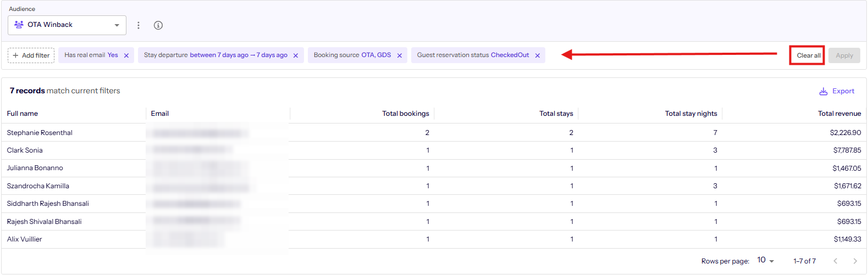Image resolution: width=868 pixels, height=275 pixels.
Task: Sort by the Total stay nights column header
Action: (691, 114)
